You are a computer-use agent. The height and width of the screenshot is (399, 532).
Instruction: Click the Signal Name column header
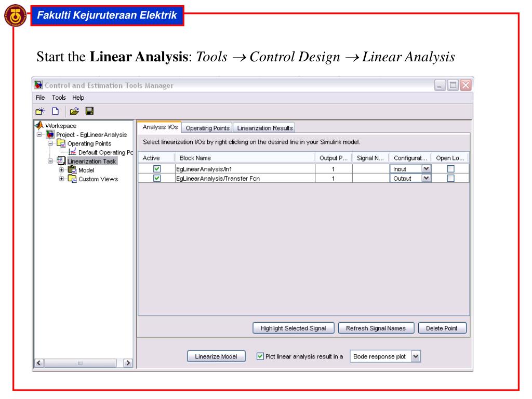(370, 158)
